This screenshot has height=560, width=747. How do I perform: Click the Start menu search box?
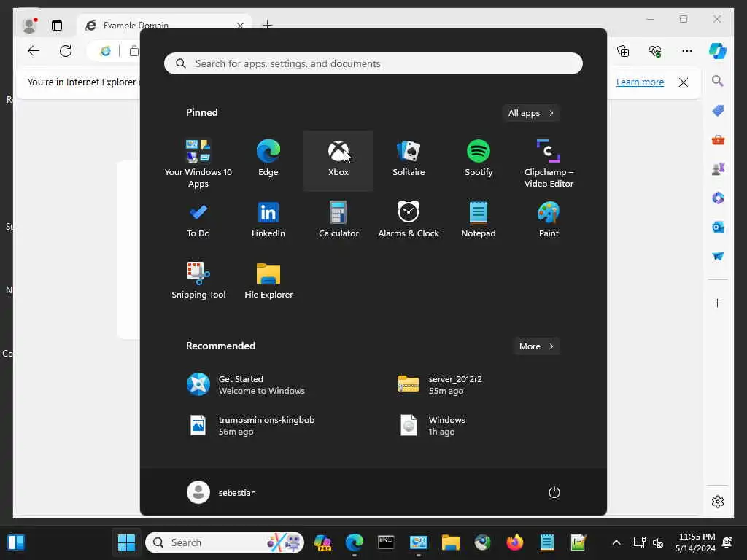click(373, 63)
